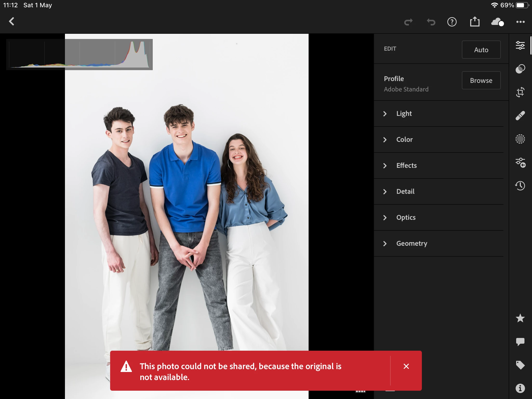Open the comments speech bubble icon
This screenshot has height=399, width=532.
[520, 342]
